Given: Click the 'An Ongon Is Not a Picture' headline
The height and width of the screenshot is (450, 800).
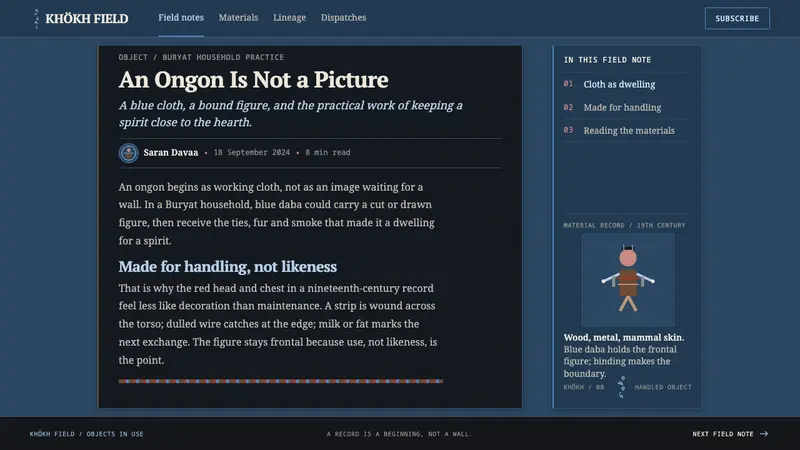Looking at the screenshot, I should click(x=254, y=80).
